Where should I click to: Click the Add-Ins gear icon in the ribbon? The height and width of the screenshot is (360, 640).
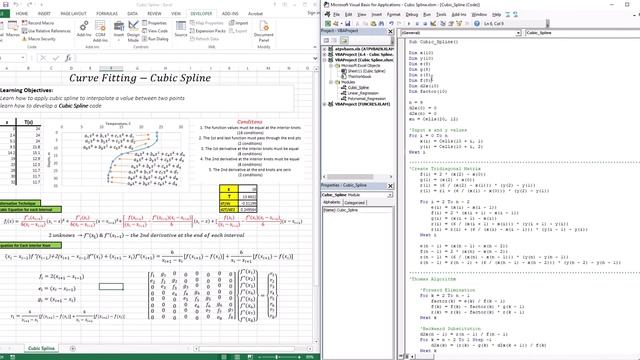(x=84, y=29)
